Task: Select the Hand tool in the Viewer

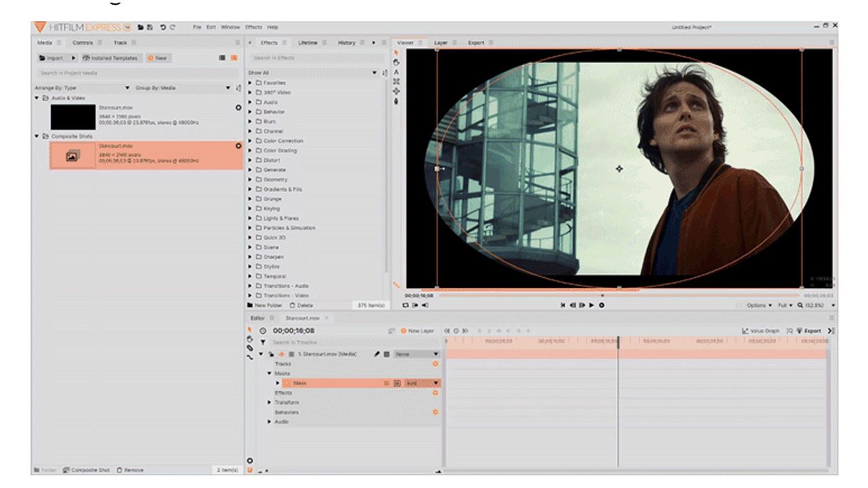Action: [396, 62]
